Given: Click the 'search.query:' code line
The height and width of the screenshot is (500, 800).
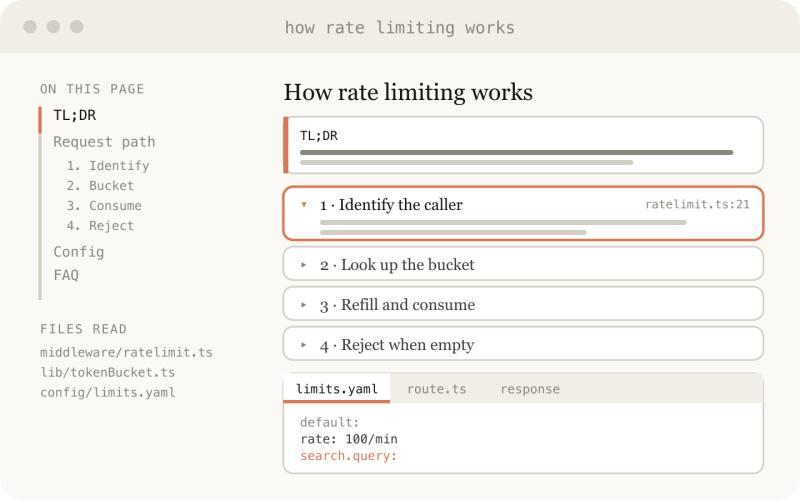Looking at the screenshot, I should 348,456.
